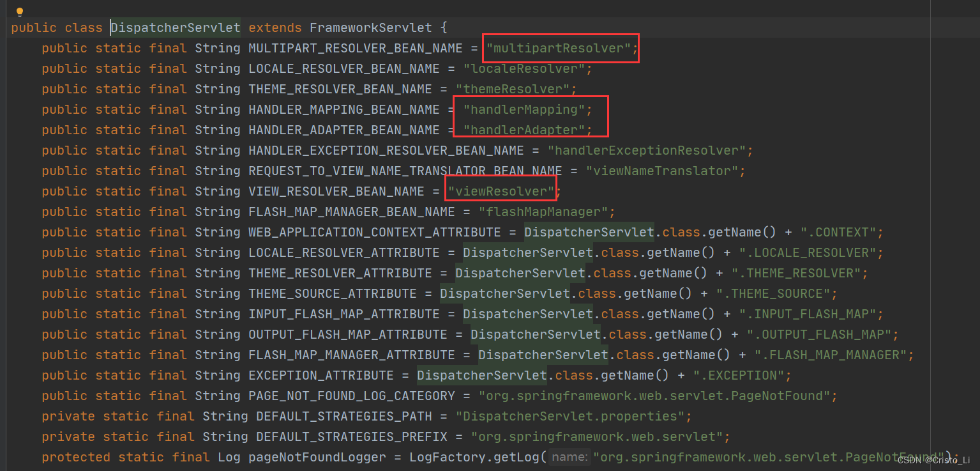Click the DEFAULT_STRATEGIES_PATH constant
980x471 pixels.
tap(344, 416)
